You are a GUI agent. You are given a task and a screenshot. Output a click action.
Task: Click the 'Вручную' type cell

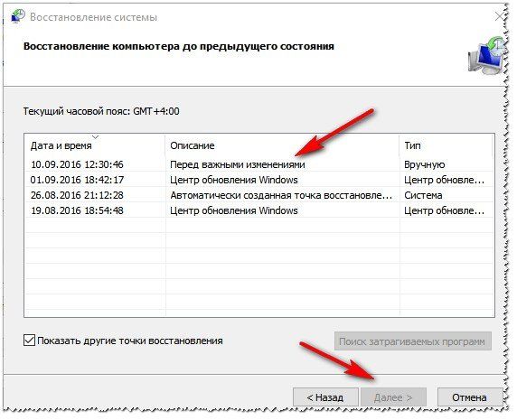[425, 164]
